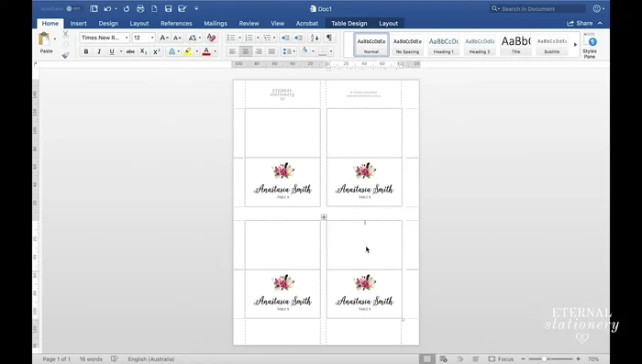The image size is (642, 364).
Task: Align text left
Action: 232,51
